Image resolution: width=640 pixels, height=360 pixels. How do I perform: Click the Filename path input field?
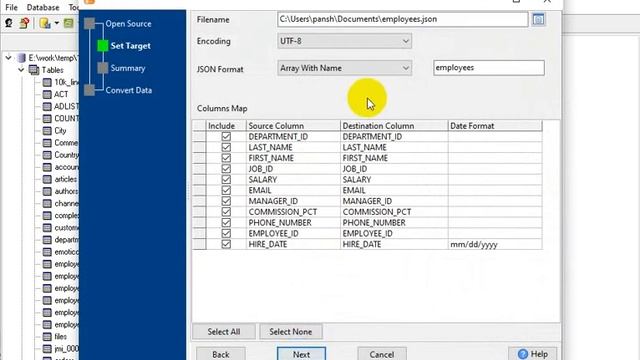tap(402, 19)
